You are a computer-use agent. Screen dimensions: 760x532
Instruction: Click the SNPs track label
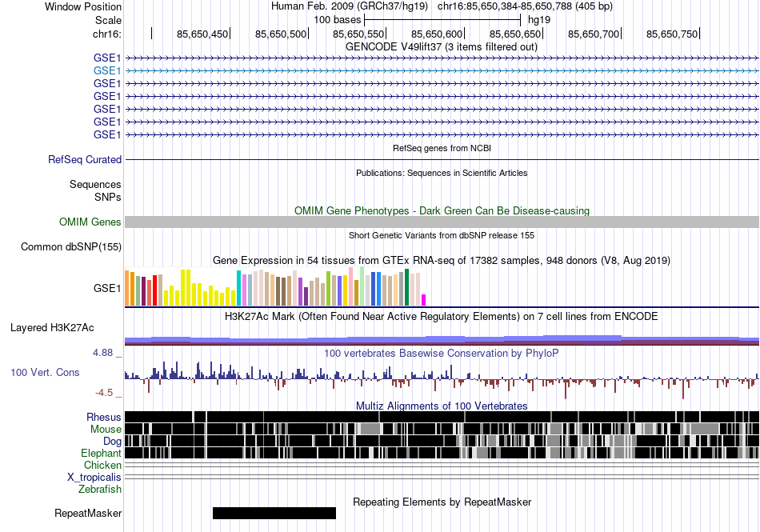click(x=108, y=197)
